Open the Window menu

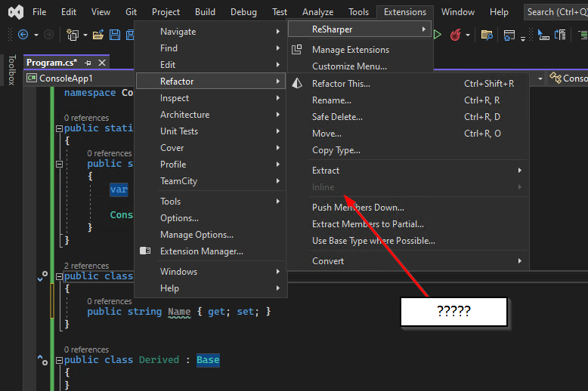458,12
